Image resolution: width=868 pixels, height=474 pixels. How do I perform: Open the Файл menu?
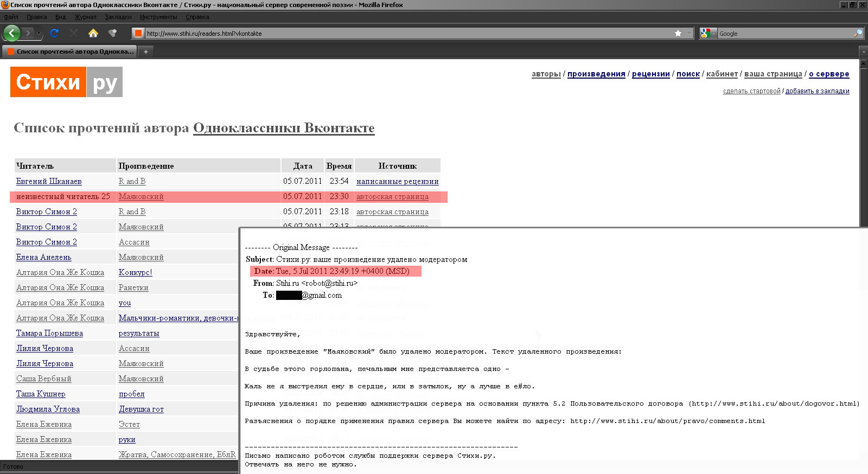[11, 17]
